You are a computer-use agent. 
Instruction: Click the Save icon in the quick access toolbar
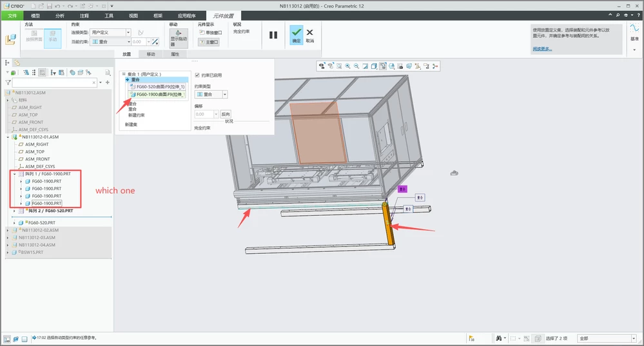(50, 6)
